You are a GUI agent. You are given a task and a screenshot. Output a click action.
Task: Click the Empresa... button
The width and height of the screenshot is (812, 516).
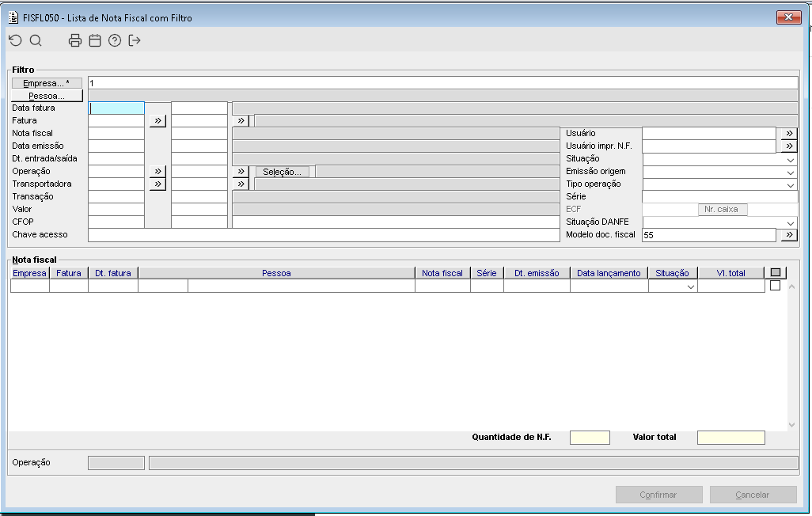(x=47, y=83)
